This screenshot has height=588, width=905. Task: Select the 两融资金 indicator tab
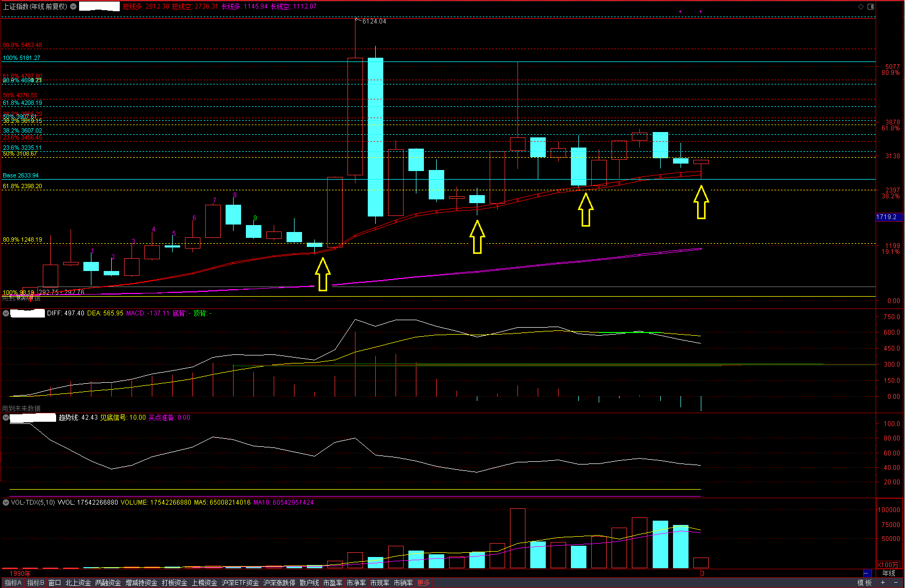(108, 583)
